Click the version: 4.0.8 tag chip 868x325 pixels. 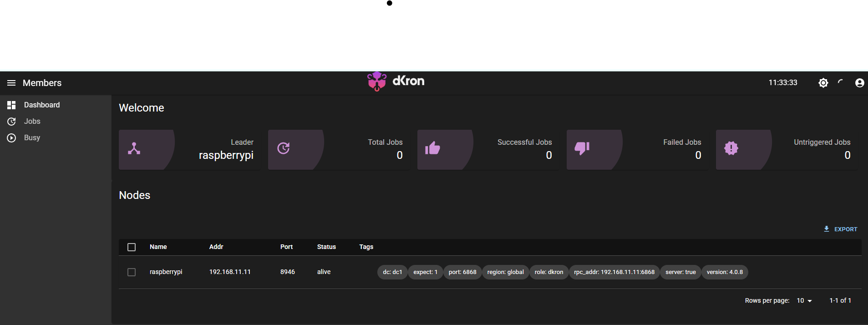pyautogui.click(x=724, y=272)
